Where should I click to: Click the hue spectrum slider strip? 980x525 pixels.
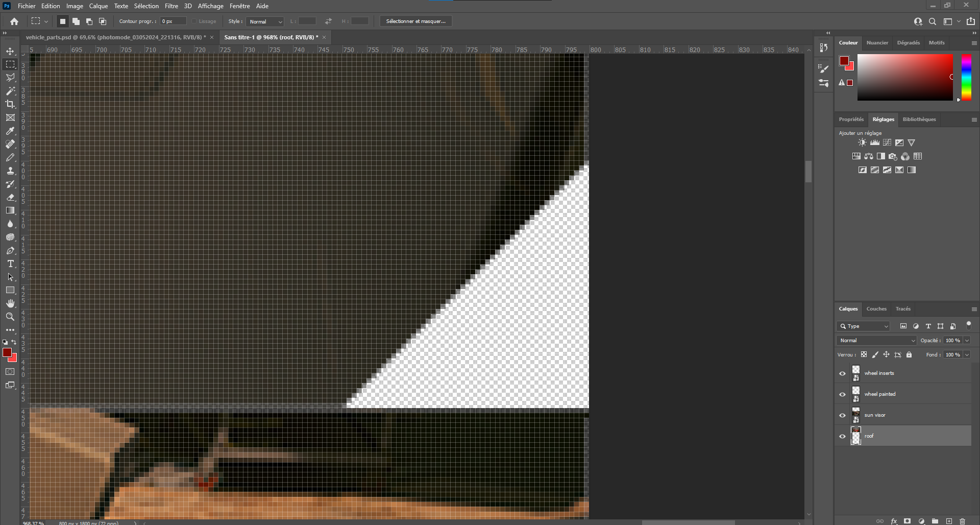pyautogui.click(x=966, y=77)
